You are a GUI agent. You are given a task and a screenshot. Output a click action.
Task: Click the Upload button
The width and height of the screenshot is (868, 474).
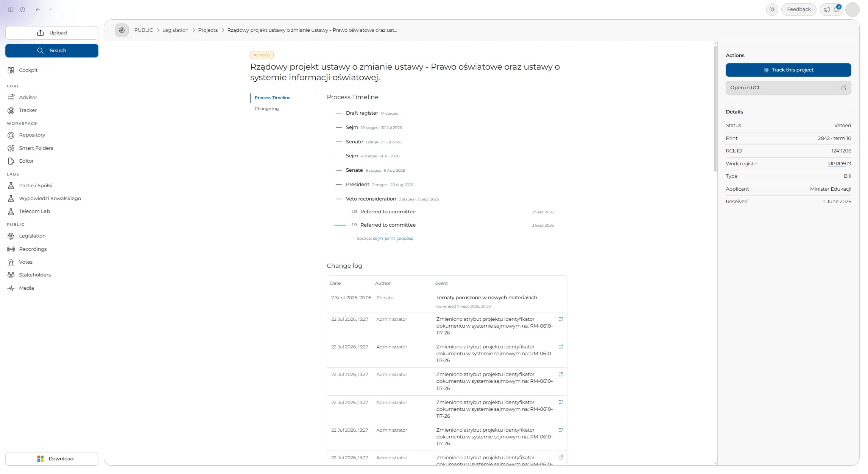coord(52,33)
